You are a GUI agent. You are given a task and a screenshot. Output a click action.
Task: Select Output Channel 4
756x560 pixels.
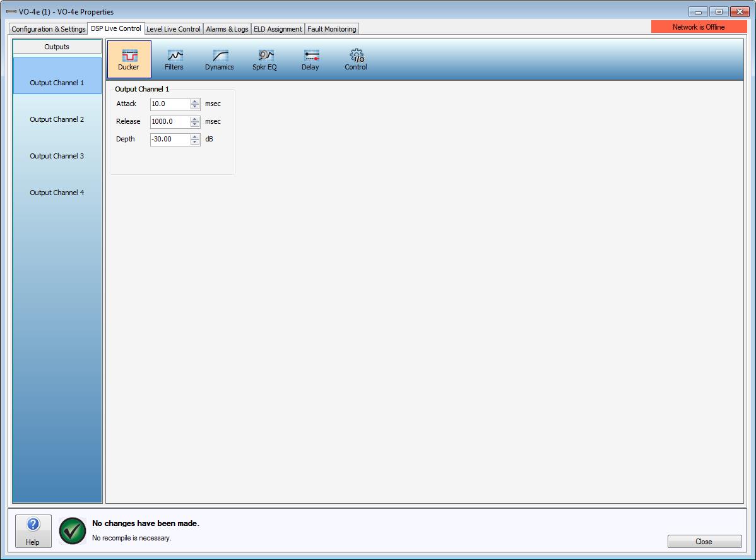coord(57,193)
